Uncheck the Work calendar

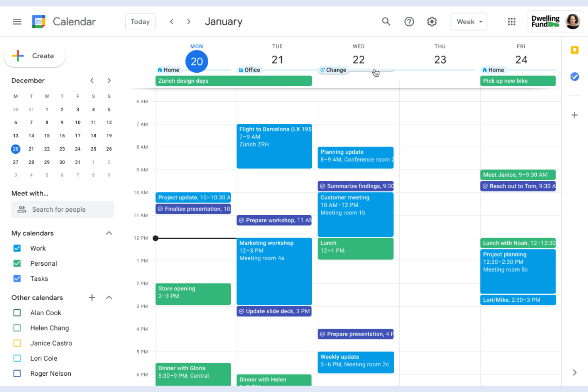tap(17, 248)
